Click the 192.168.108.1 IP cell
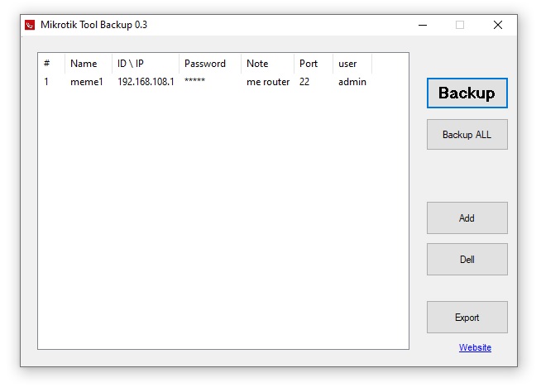Viewport: 541px width, 392px height. pyautogui.click(x=146, y=82)
